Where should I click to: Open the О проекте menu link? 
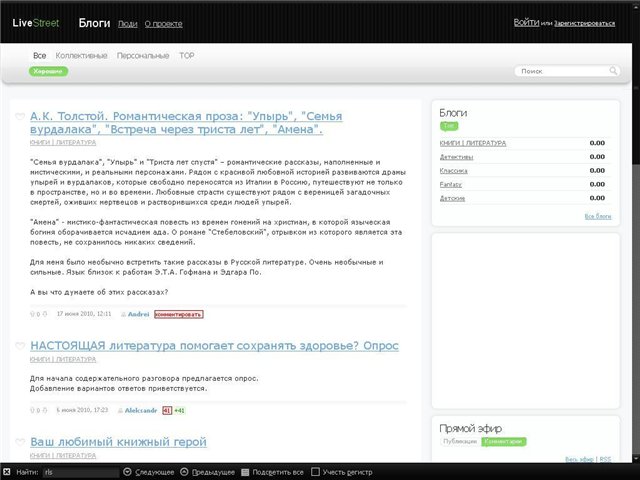pyautogui.click(x=163, y=24)
